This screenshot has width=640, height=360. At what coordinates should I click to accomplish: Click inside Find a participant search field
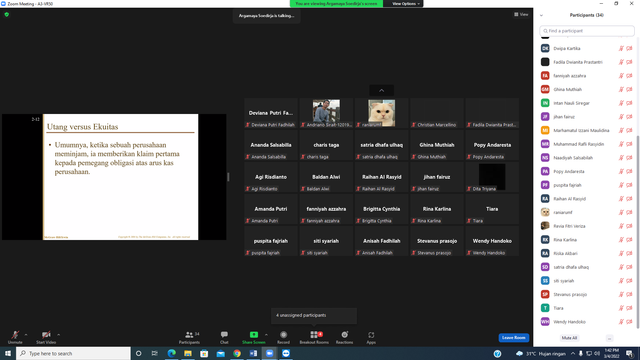[x=587, y=31]
